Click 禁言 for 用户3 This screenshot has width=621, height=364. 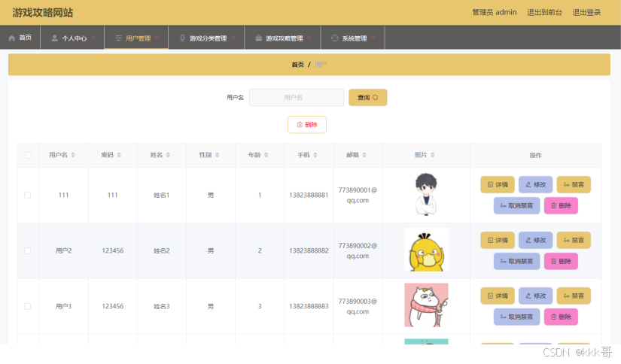pyautogui.click(x=574, y=296)
